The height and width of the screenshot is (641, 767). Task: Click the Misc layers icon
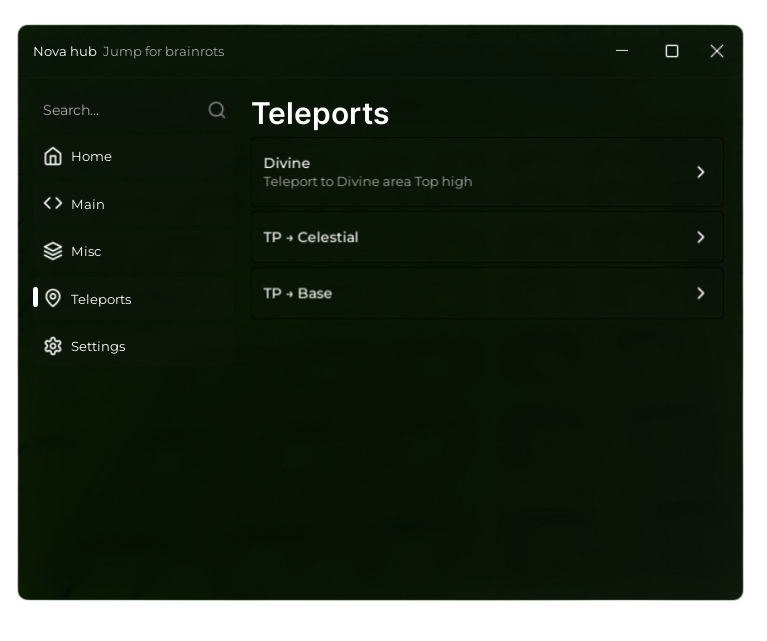tap(53, 251)
